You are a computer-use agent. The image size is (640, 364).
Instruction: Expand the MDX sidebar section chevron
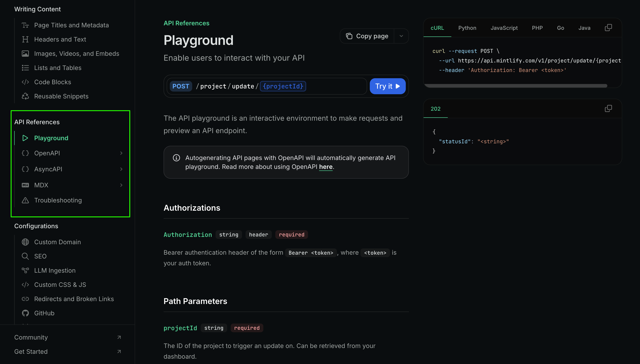pos(121,185)
